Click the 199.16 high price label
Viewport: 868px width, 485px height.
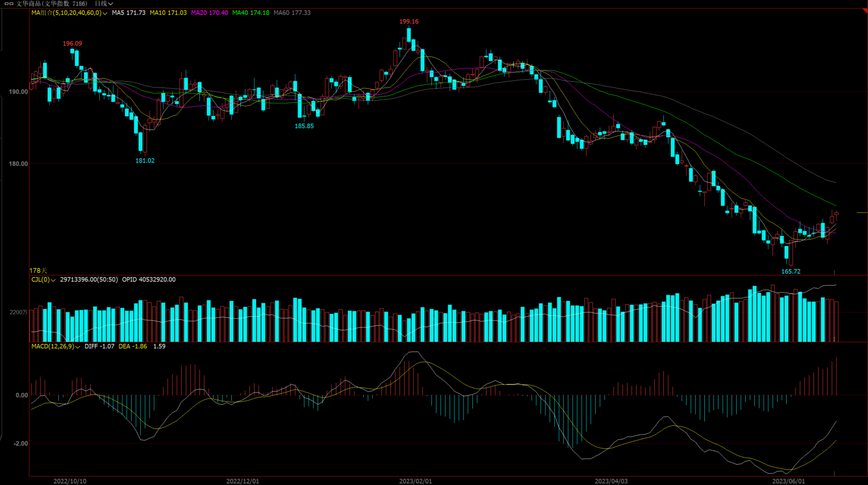pyautogui.click(x=409, y=21)
